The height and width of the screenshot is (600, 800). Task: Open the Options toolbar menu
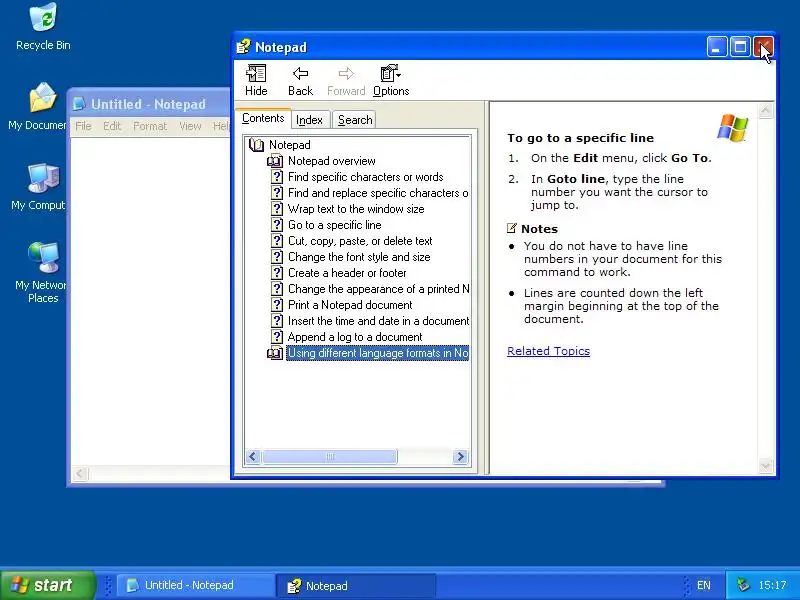391,81
